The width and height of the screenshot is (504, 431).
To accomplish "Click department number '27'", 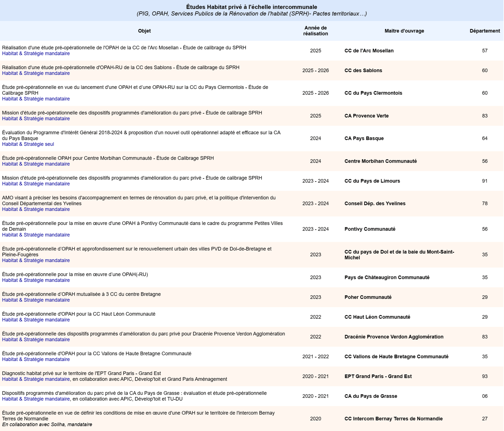I will tap(485, 419).
